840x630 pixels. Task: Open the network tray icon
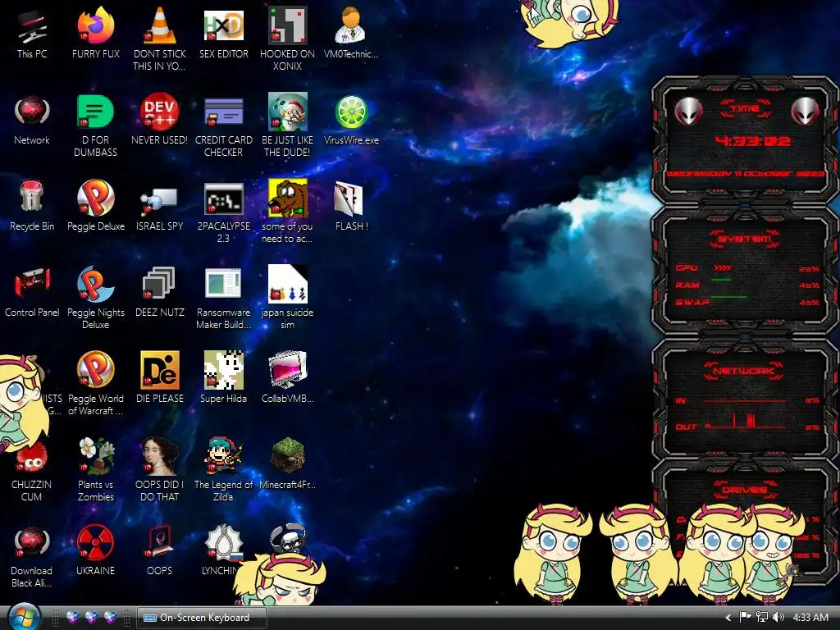pos(761,617)
